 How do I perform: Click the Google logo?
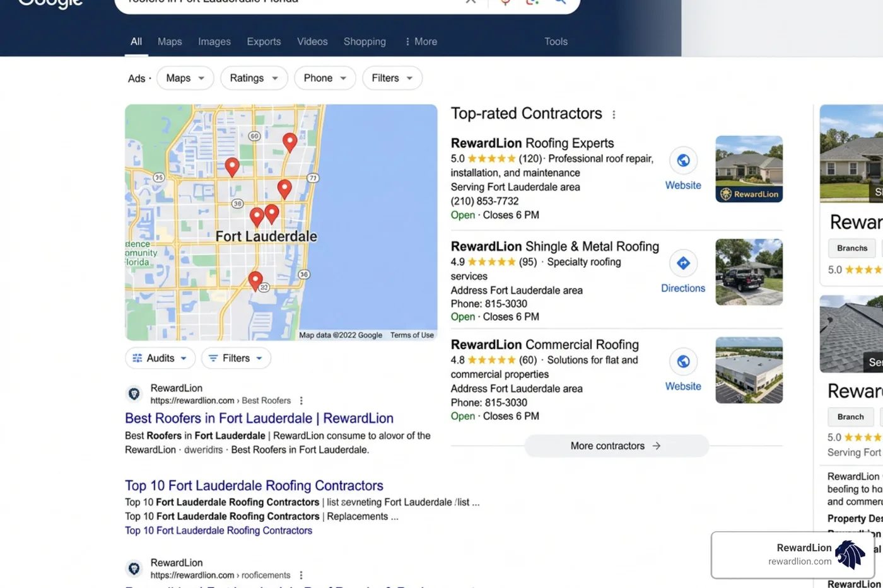point(50,3)
